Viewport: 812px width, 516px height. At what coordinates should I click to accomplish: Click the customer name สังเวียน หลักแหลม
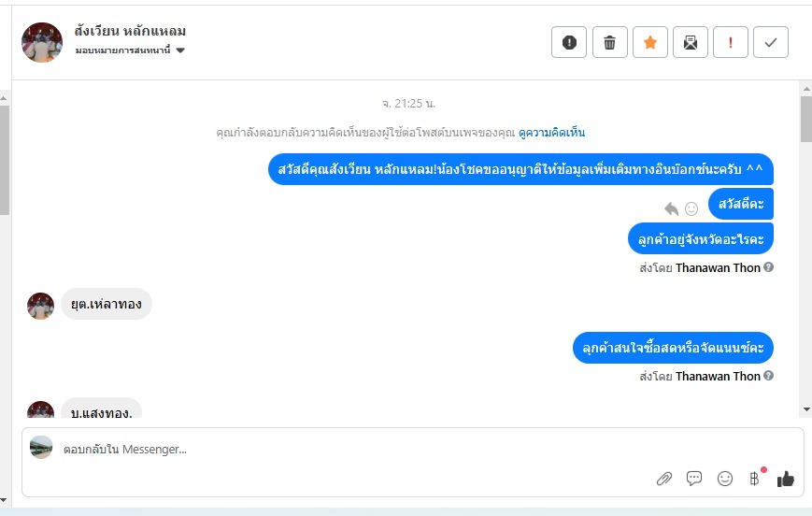point(130,31)
